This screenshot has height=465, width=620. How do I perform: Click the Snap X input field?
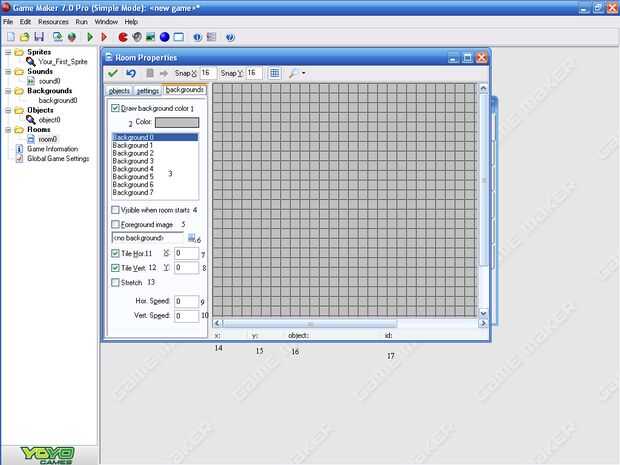(208, 73)
